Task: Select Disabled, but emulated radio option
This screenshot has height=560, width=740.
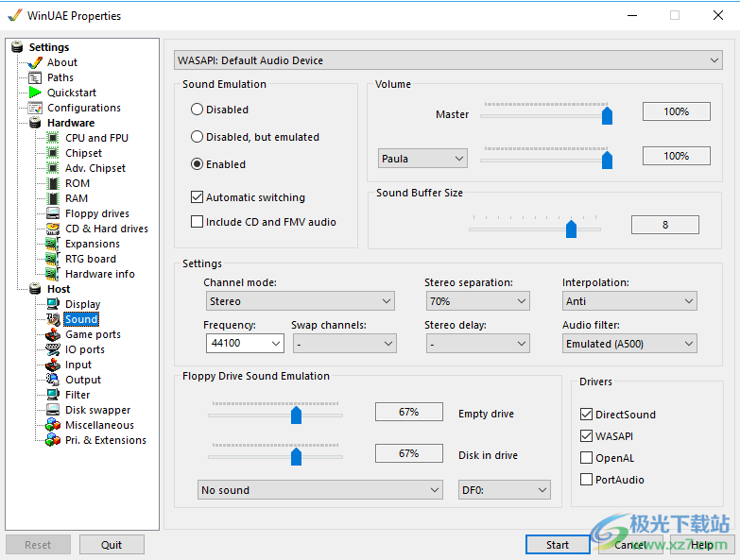Action: click(x=197, y=137)
